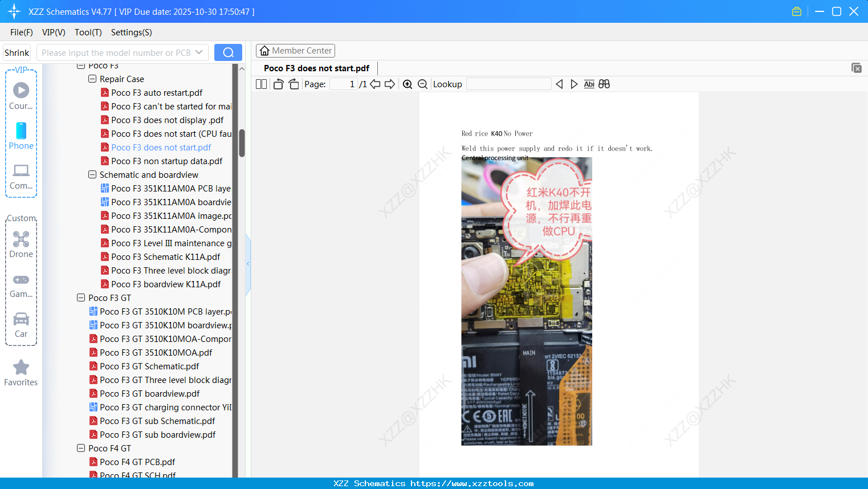Collapse the Schematic and boardview folder

92,175
